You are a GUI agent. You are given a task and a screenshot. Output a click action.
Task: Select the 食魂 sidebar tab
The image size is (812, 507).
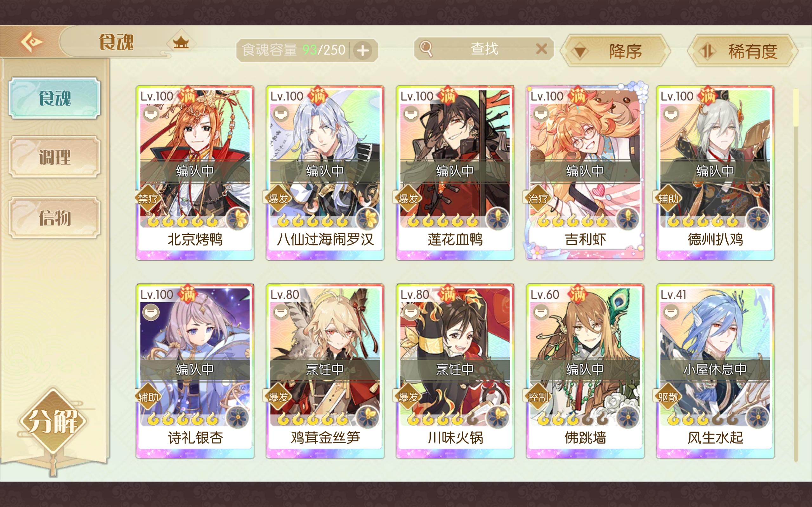pyautogui.click(x=55, y=98)
